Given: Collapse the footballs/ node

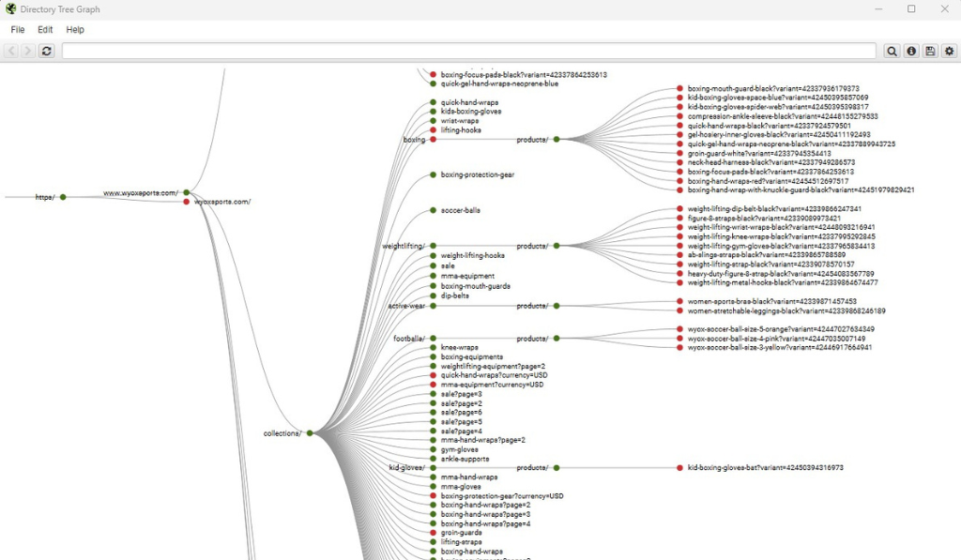Looking at the screenshot, I should click(x=434, y=339).
